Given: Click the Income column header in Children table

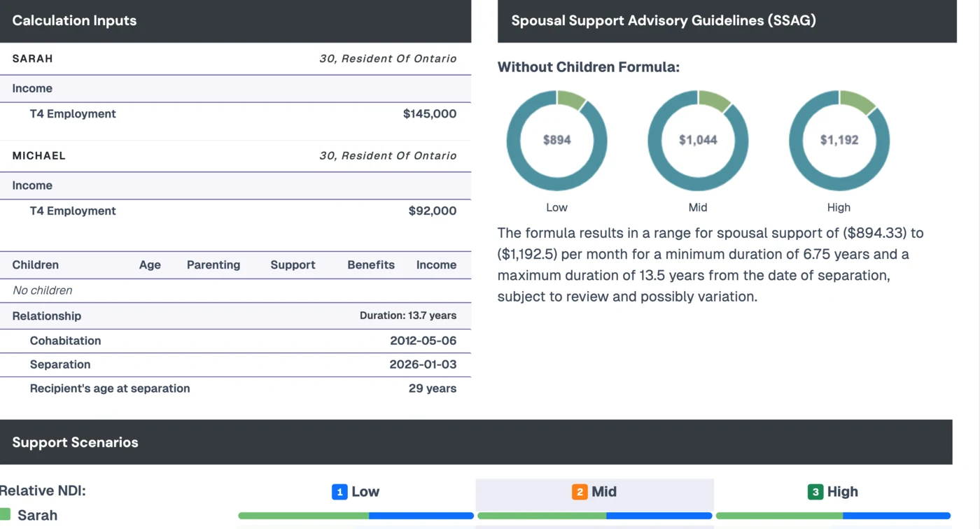Looking at the screenshot, I should (x=437, y=265).
